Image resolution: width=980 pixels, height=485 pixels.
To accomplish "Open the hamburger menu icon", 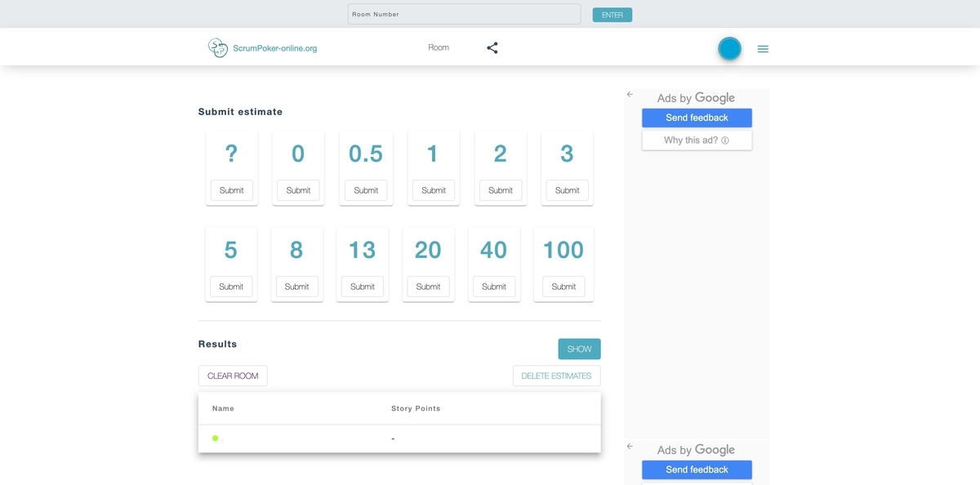I will click(763, 49).
